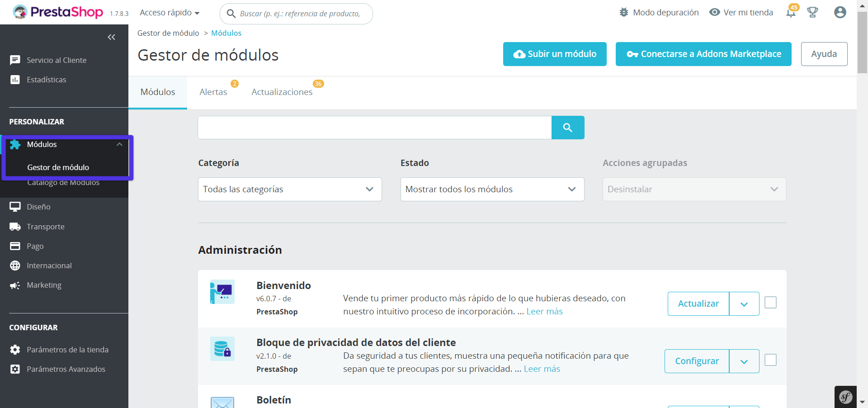
Task: Open notifications bell icon
Action: [791, 13]
